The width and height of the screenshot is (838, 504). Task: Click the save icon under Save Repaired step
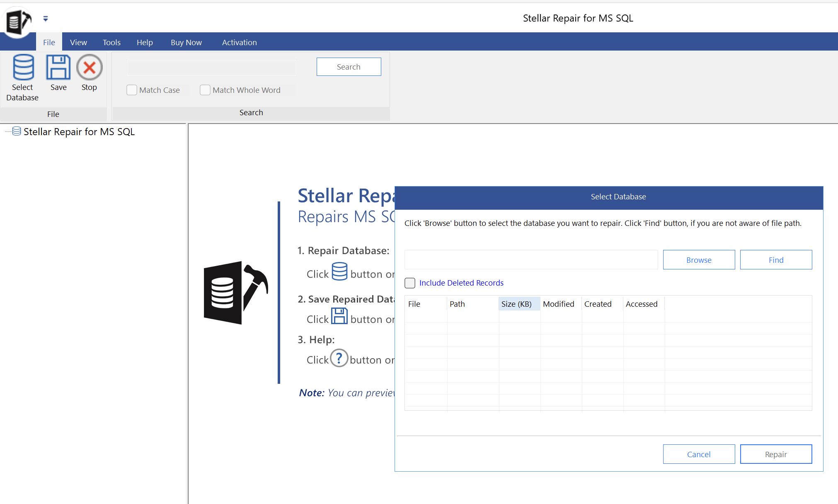point(339,316)
